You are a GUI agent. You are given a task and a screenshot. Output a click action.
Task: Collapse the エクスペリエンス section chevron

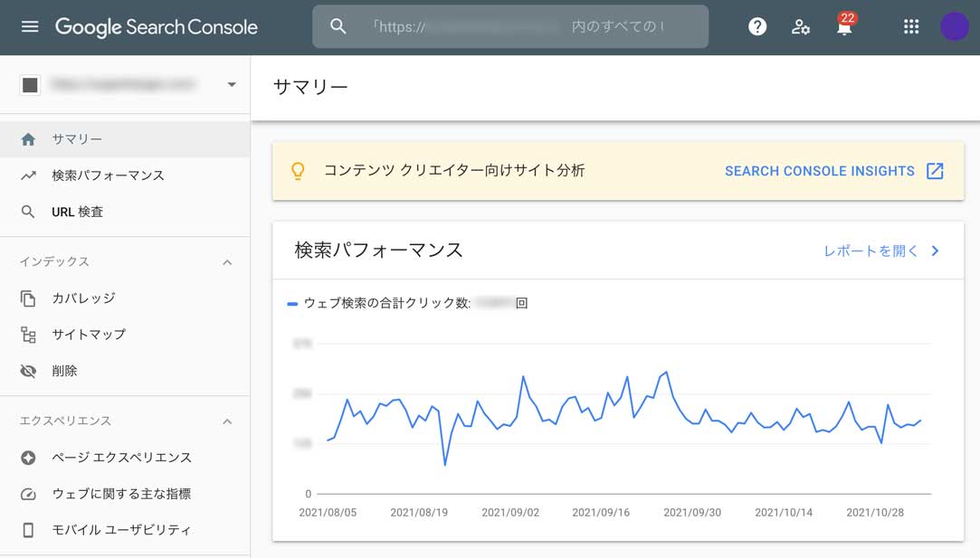coord(227,421)
